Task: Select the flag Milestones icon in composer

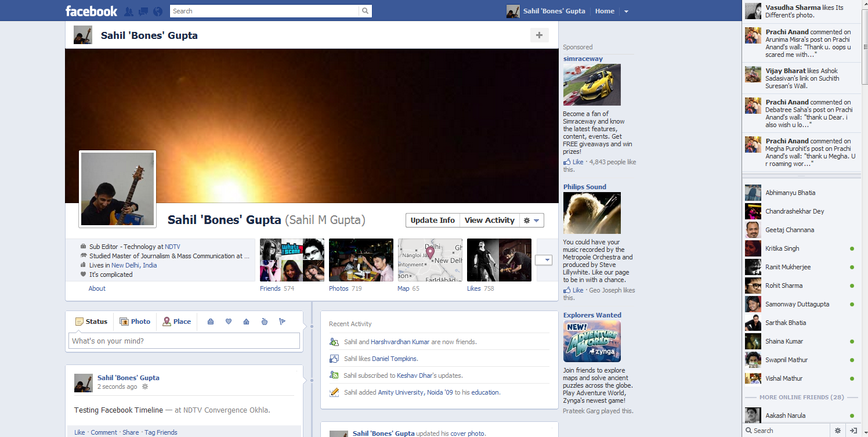Action: [282, 322]
